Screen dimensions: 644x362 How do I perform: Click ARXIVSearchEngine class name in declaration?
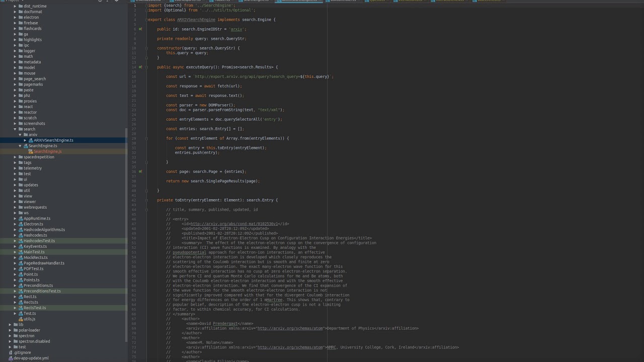click(x=196, y=20)
